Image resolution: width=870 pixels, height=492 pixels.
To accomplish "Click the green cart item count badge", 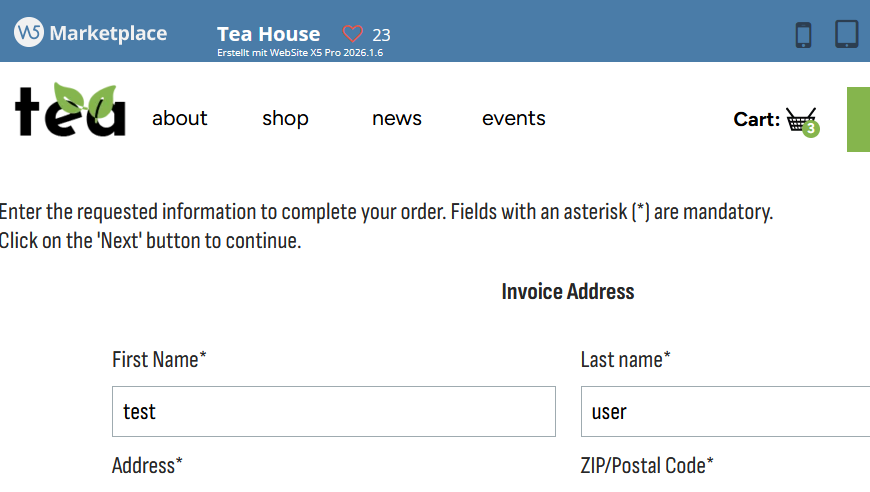I will (811, 129).
